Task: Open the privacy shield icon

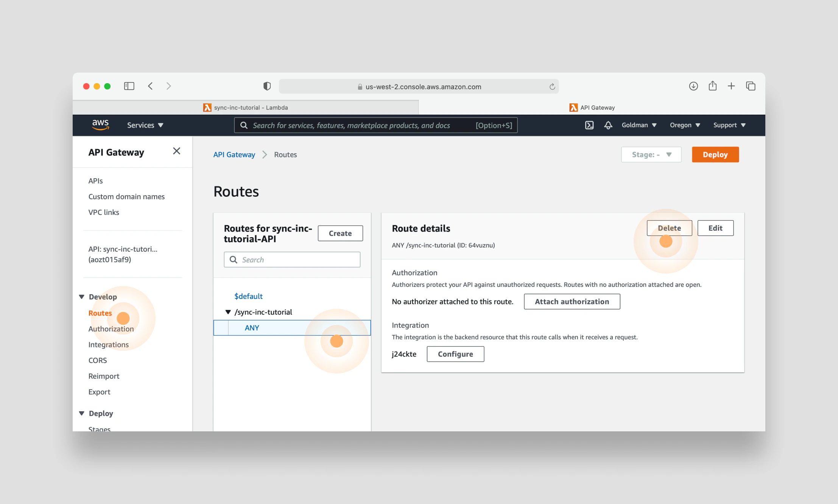Action: 267,86
